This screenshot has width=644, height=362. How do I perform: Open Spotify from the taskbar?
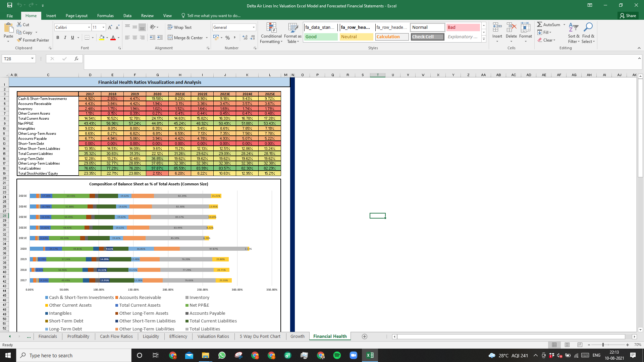point(337,355)
